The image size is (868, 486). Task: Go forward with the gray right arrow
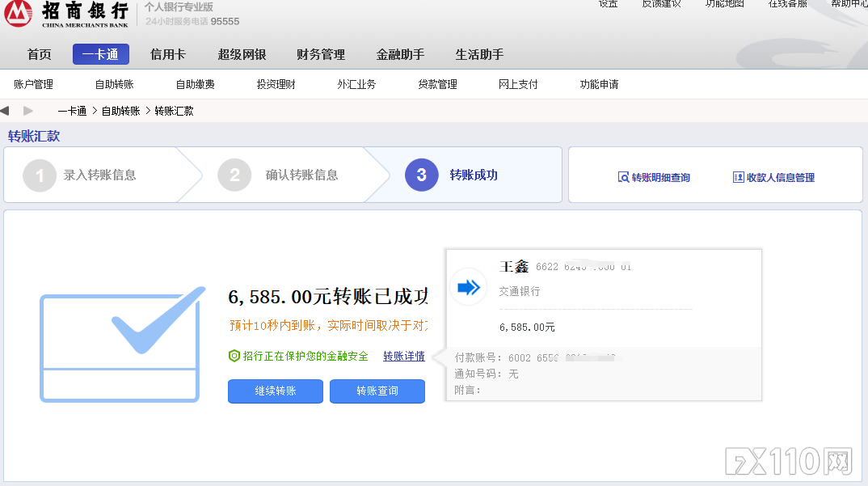28,111
